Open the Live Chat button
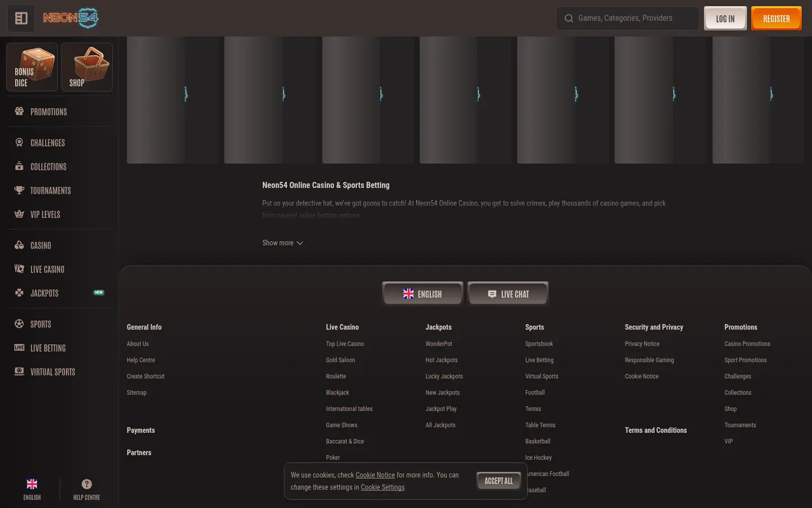The image size is (812, 508). (508, 294)
